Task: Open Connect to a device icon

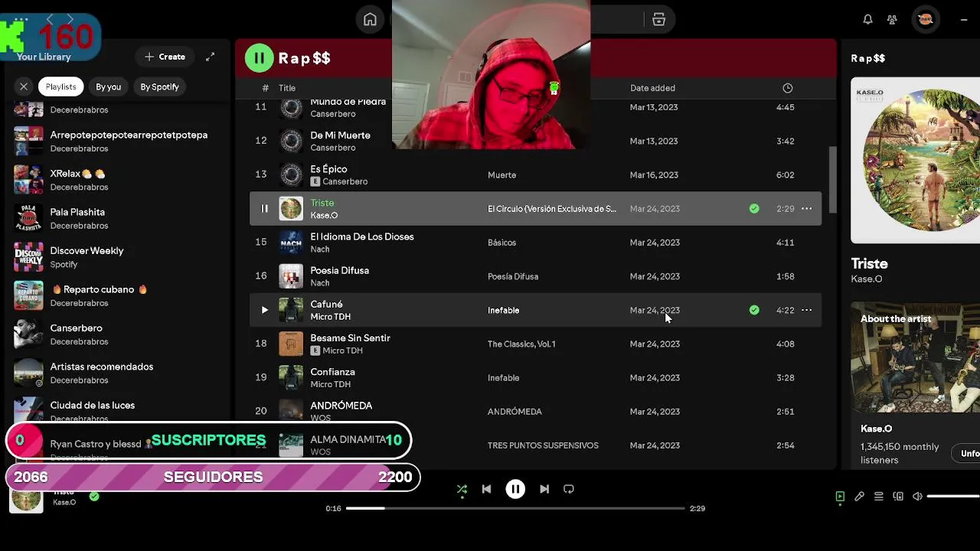Action: pyautogui.click(x=898, y=497)
